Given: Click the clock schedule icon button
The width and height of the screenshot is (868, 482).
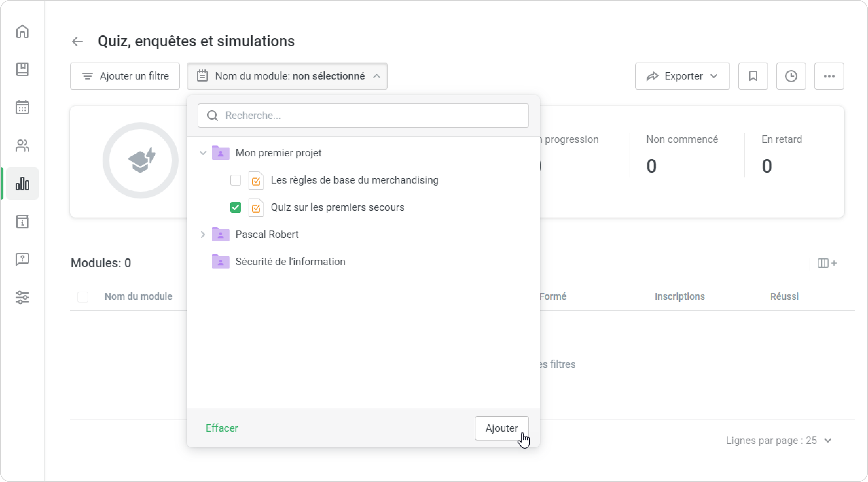Looking at the screenshot, I should pos(791,76).
